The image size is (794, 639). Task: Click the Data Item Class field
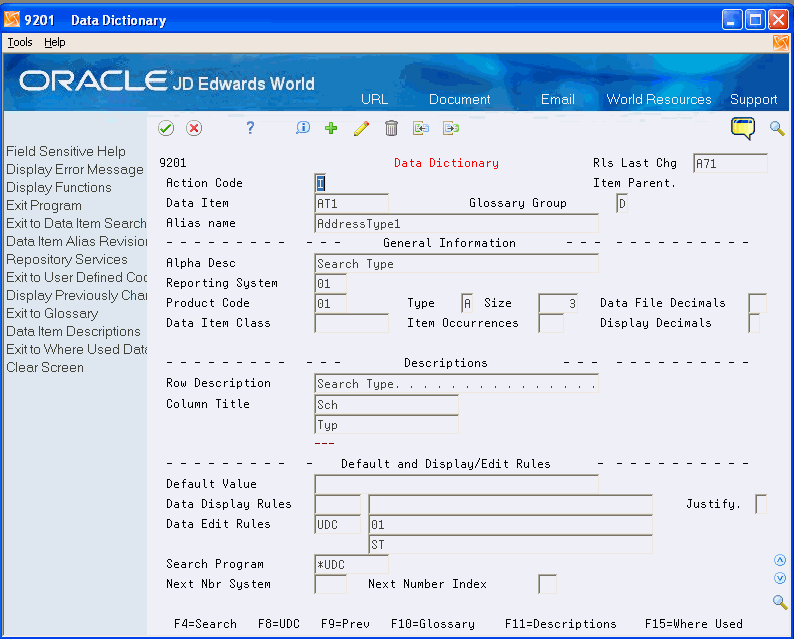point(351,323)
